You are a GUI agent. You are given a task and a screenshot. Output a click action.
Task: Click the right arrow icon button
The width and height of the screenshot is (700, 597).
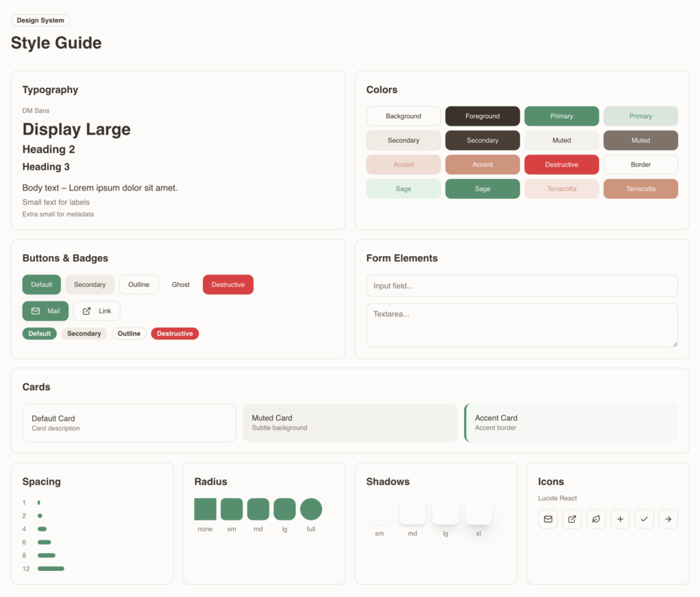[668, 519]
